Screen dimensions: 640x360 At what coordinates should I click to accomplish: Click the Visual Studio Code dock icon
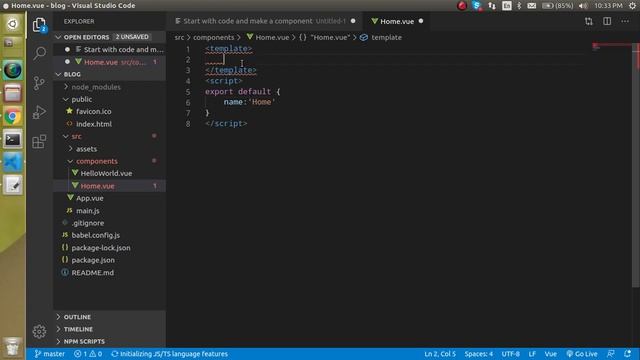coord(13,162)
